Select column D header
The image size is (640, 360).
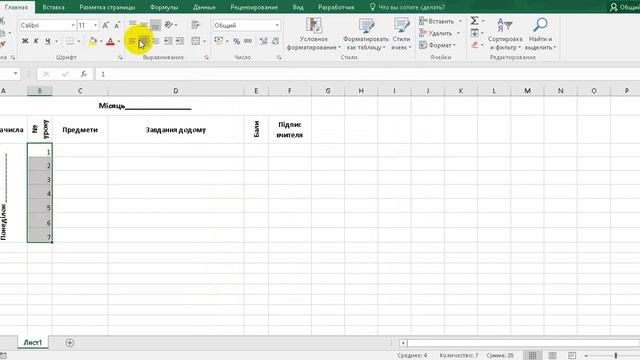point(176,91)
